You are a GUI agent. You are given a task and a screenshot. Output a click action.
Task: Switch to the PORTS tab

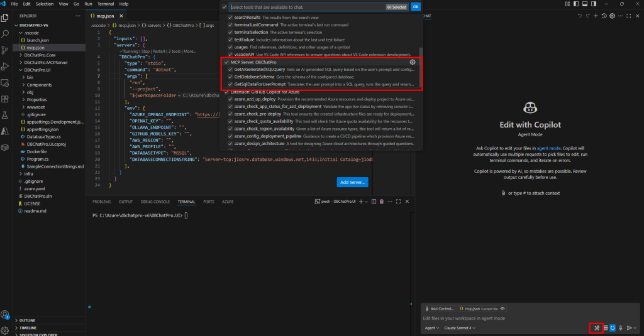pos(208,202)
